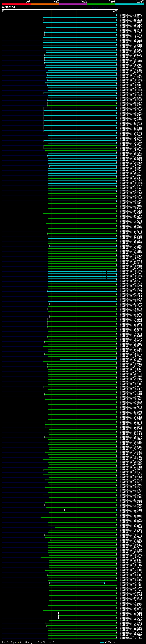Open hit UniRef100_B9I6Z6
This screenshot has height=644, width=146.
(x=131, y=20)
